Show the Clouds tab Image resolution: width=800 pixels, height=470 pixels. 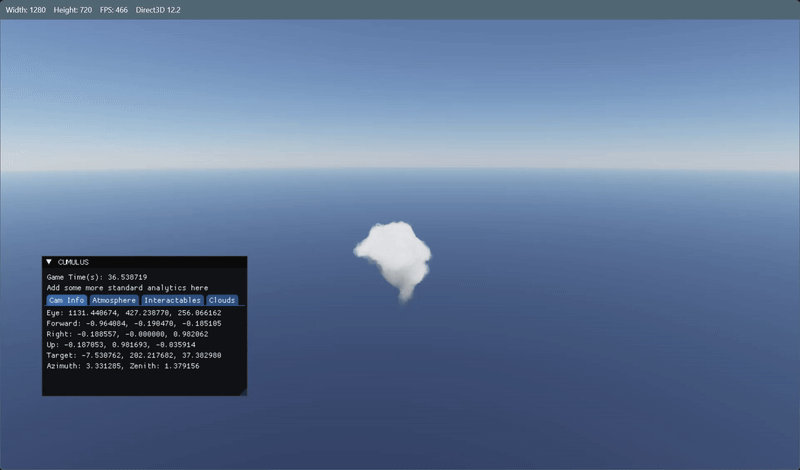(222, 300)
